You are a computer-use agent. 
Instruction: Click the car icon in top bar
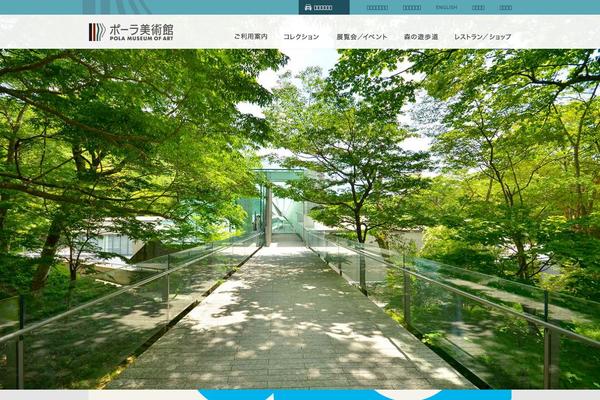[x=308, y=7]
